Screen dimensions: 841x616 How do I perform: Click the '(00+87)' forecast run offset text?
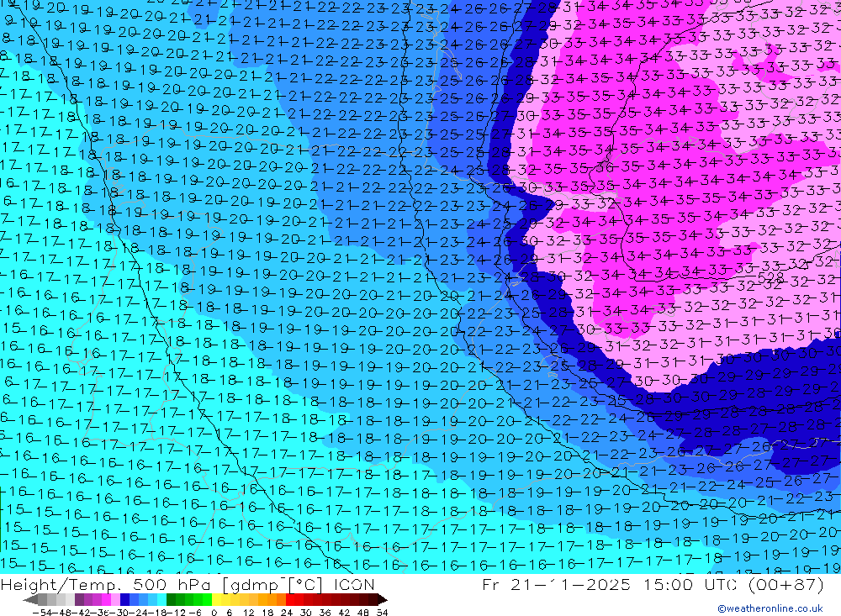785,584
